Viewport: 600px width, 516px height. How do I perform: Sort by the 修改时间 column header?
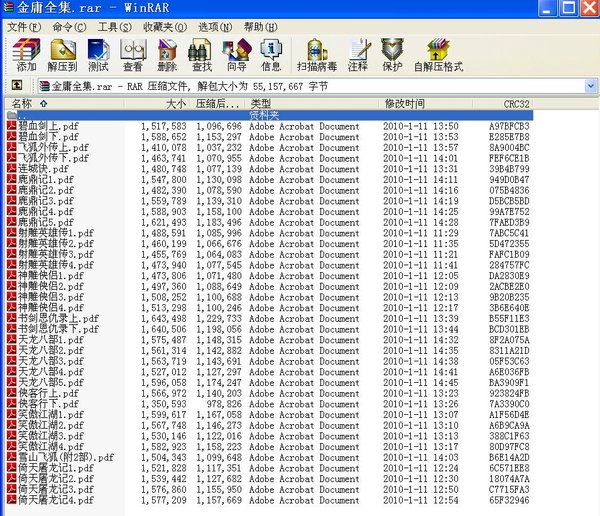(426, 104)
